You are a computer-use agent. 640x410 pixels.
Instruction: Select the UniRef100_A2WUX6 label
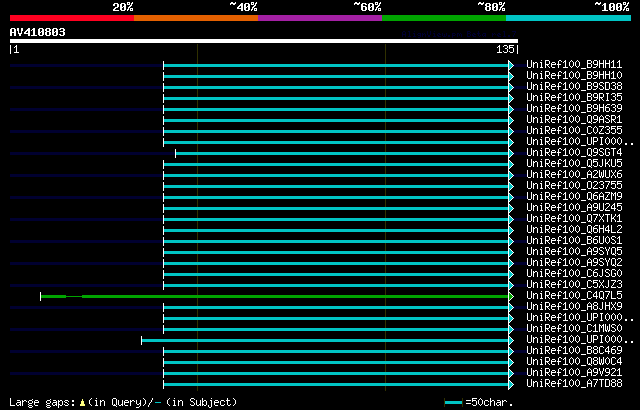(x=574, y=175)
